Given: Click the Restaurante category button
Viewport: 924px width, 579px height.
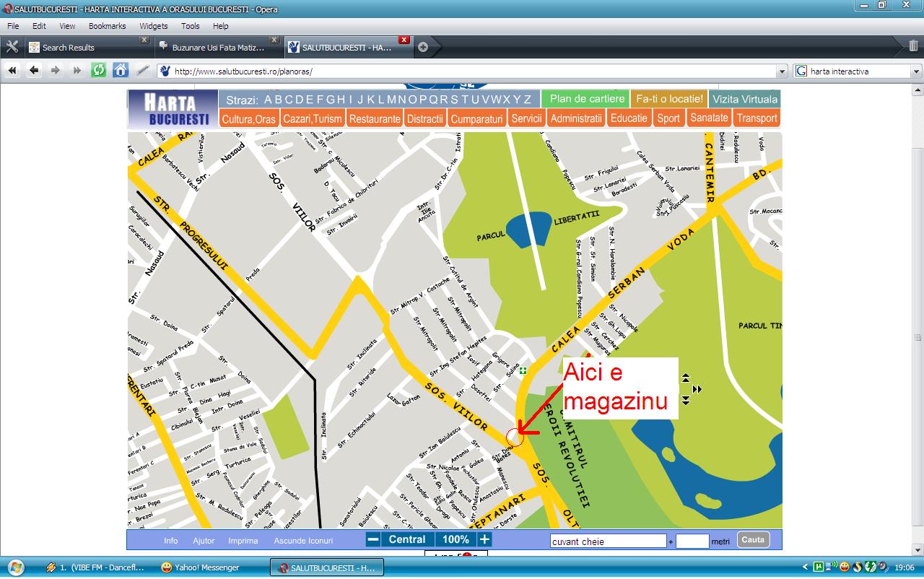Looking at the screenshot, I should [x=374, y=118].
